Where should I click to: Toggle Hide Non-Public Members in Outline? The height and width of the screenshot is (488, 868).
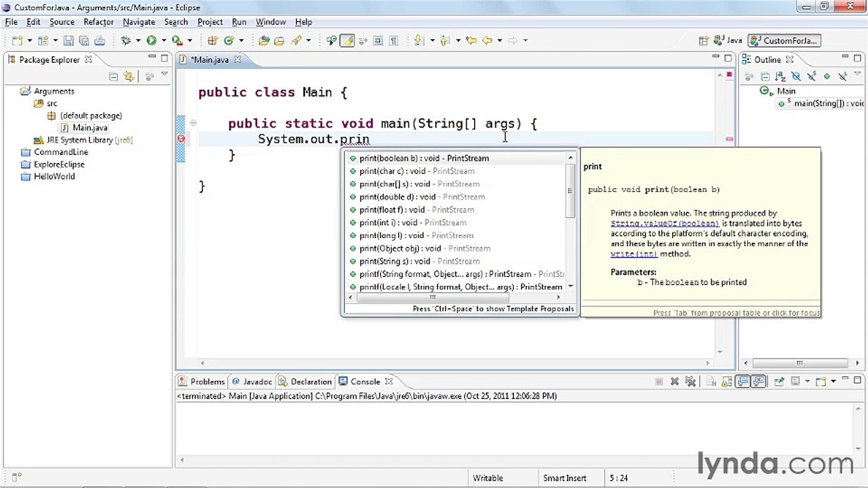pos(827,76)
